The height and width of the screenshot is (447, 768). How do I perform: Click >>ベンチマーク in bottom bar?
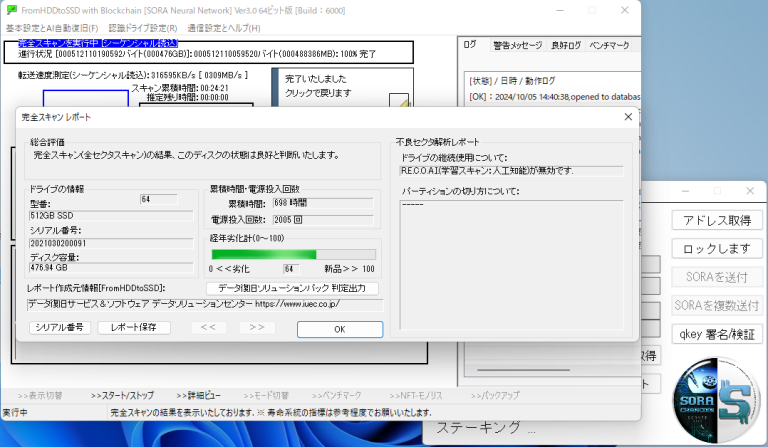pyautogui.click(x=336, y=395)
